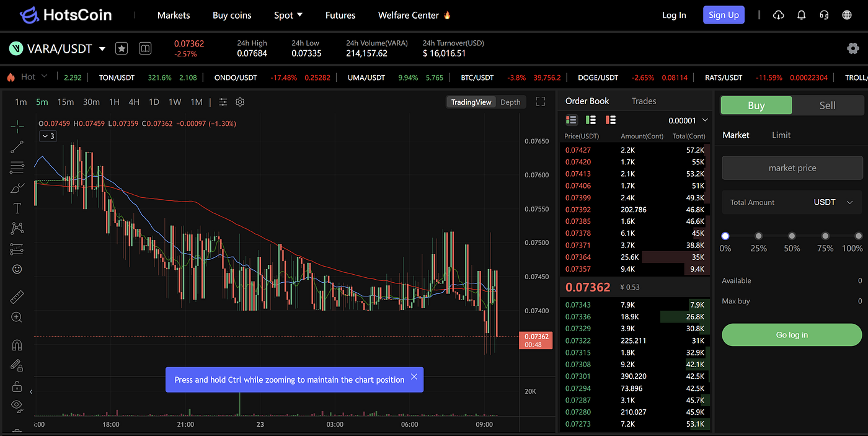Click the Log In link
Image resolution: width=868 pixels, height=436 pixels.
pos(674,15)
